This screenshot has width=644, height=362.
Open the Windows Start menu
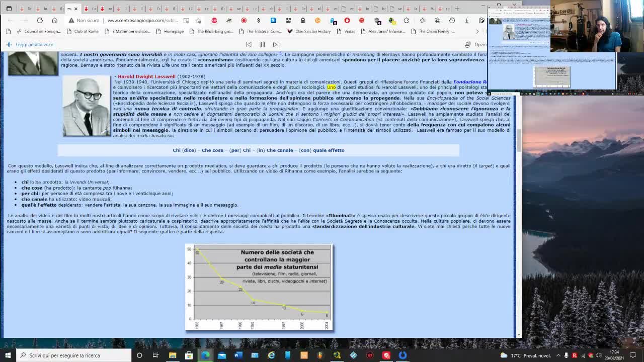pyautogui.click(x=7, y=355)
